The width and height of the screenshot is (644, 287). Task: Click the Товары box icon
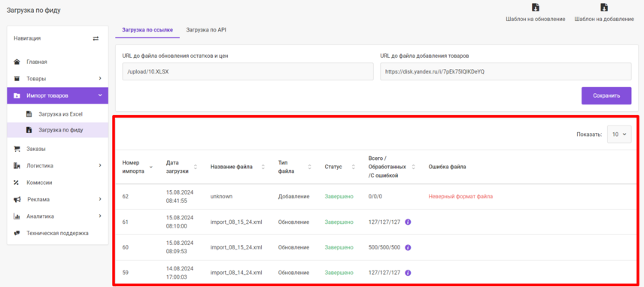pos(17,78)
